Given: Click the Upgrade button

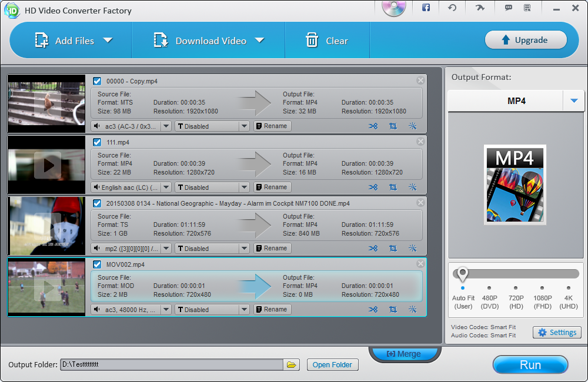Looking at the screenshot, I should 526,40.
